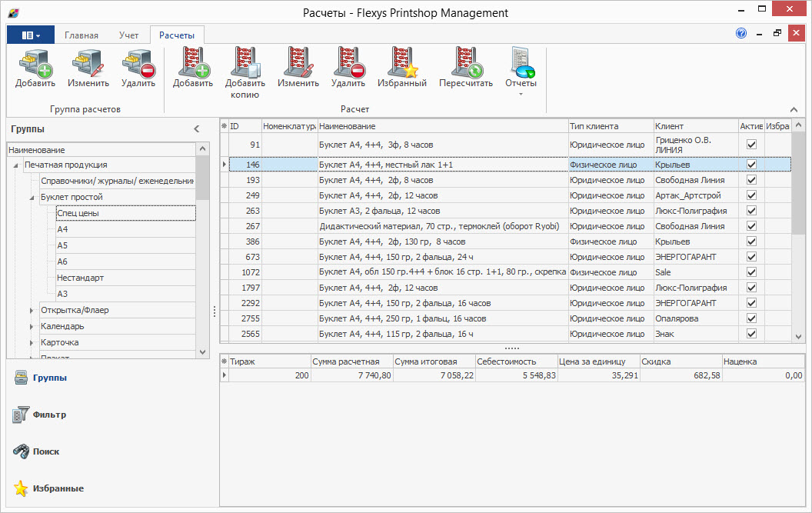Image resolution: width=812 pixels, height=513 pixels.
Task: Select row ID 2565 Знак
Action: [x=510, y=334]
